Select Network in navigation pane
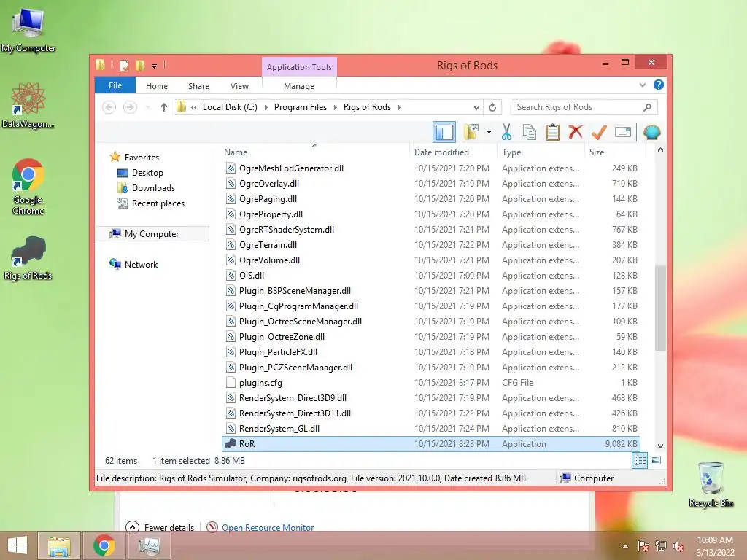Image resolution: width=747 pixels, height=560 pixels. tap(141, 264)
